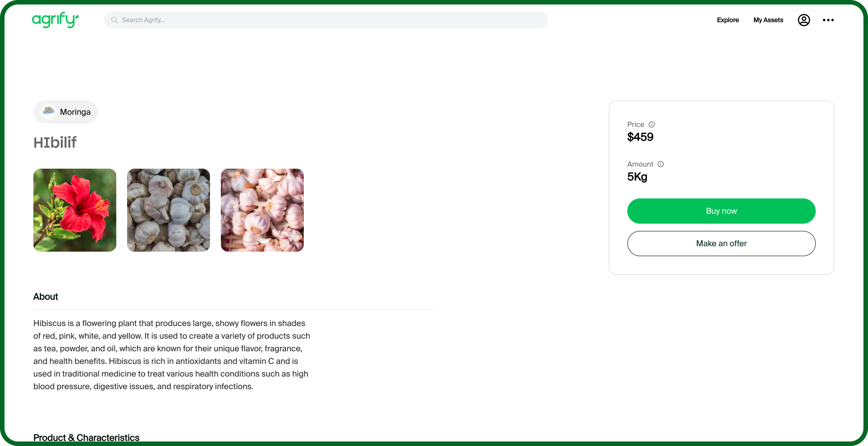Open the My Assets menu item
This screenshot has height=446, width=868.
768,20
